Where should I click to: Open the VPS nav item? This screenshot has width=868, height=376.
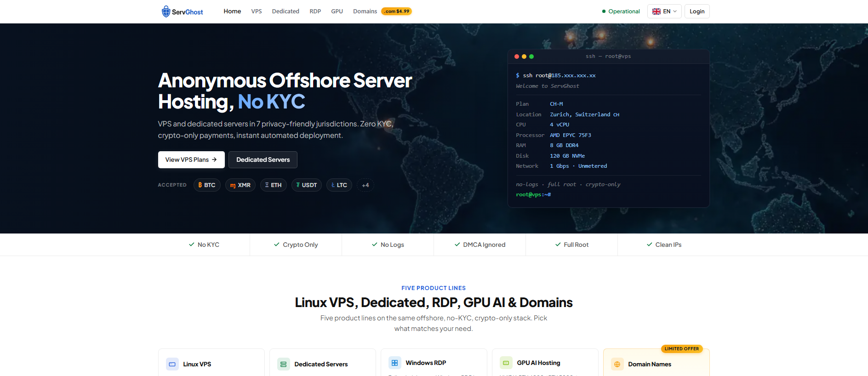tap(257, 11)
